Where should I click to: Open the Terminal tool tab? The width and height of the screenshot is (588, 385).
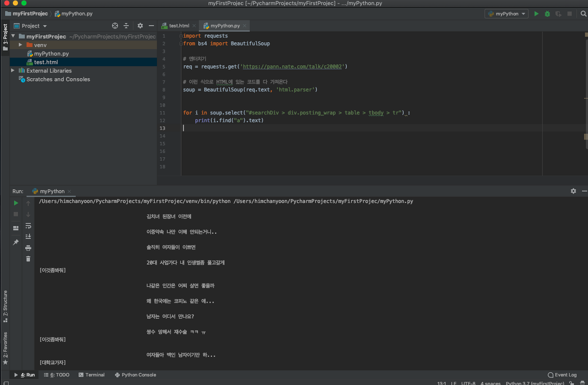click(x=91, y=375)
